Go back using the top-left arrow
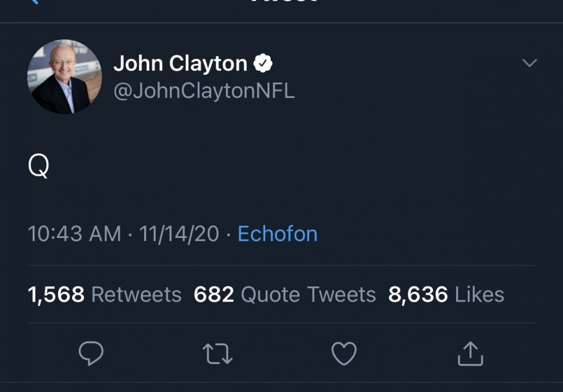563x392 pixels. pos(34,2)
